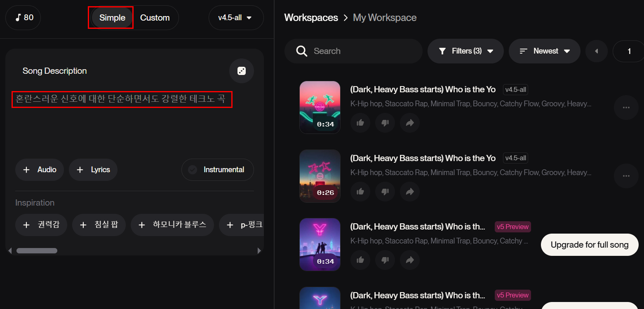Switch to Simple mode

112,18
